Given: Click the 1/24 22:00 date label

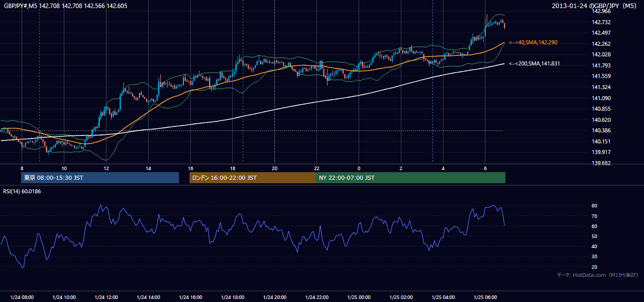Looking at the screenshot, I should click(x=316, y=297).
